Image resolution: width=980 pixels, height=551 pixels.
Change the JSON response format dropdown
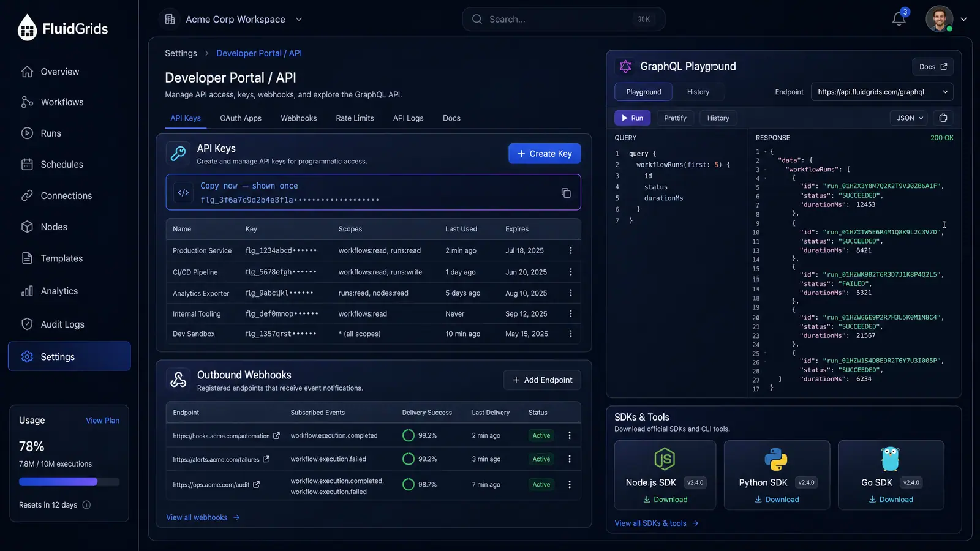coord(909,118)
